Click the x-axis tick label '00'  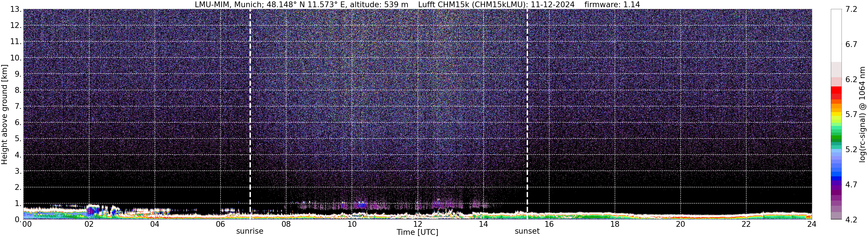[27, 224]
